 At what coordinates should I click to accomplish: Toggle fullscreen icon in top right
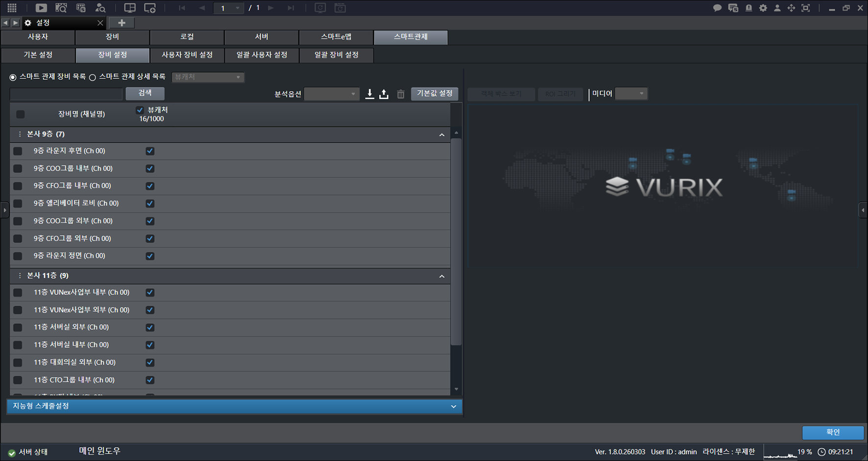(x=805, y=8)
